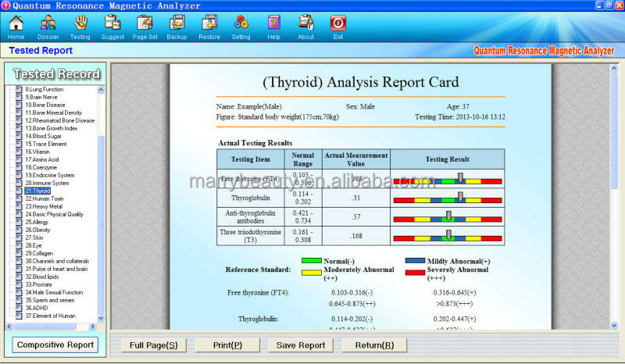Select 24.Basic Physical Quality record

click(54, 214)
